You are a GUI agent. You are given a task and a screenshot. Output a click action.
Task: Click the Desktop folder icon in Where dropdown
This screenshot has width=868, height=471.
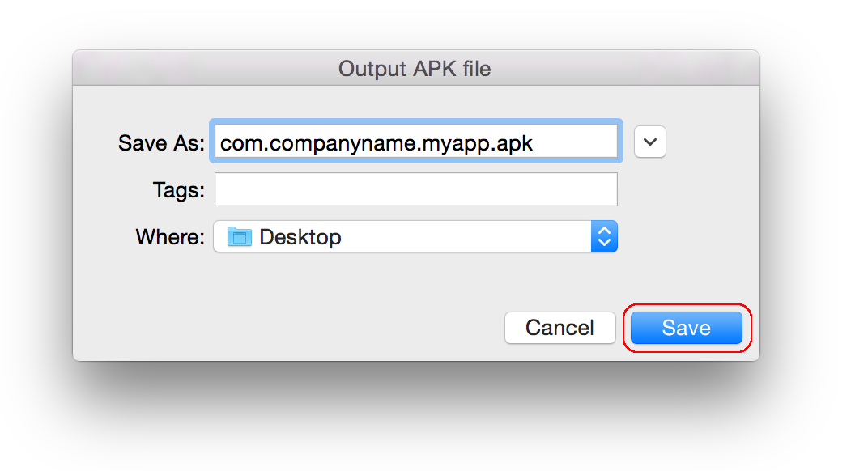click(x=240, y=236)
